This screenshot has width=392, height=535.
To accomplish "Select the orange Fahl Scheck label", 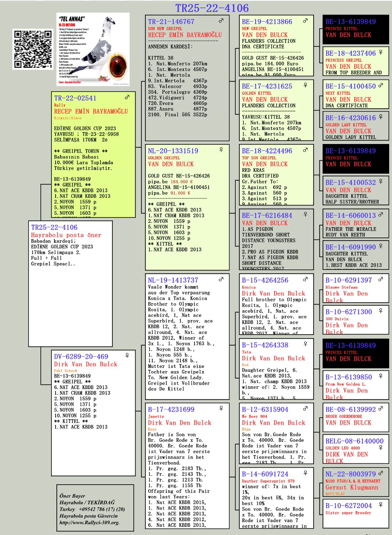I will tap(65, 371).
